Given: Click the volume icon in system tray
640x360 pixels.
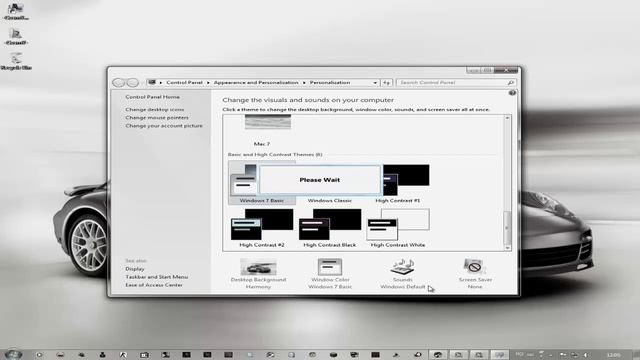Looking at the screenshot, I should tap(586, 355).
